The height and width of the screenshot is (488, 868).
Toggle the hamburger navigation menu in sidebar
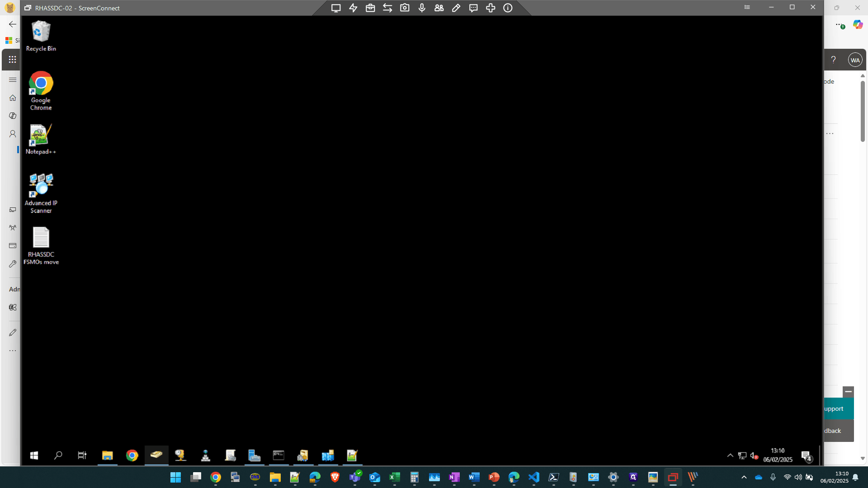(13, 80)
